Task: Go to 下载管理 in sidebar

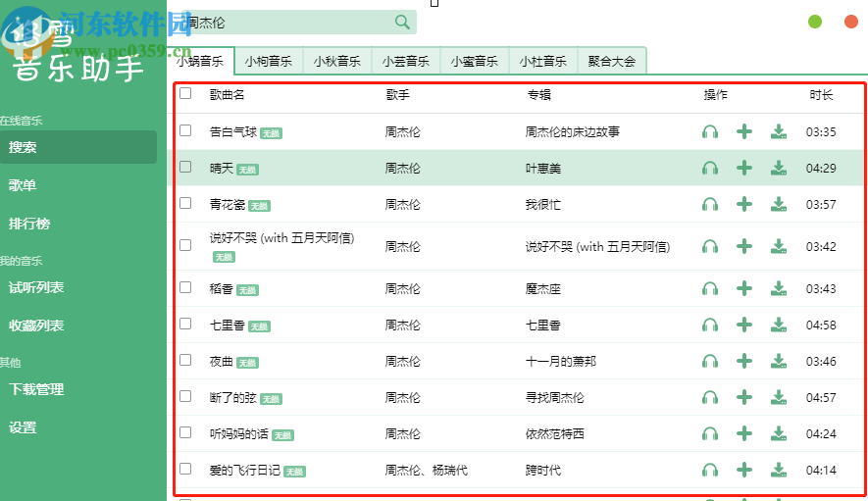Action: (36, 389)
